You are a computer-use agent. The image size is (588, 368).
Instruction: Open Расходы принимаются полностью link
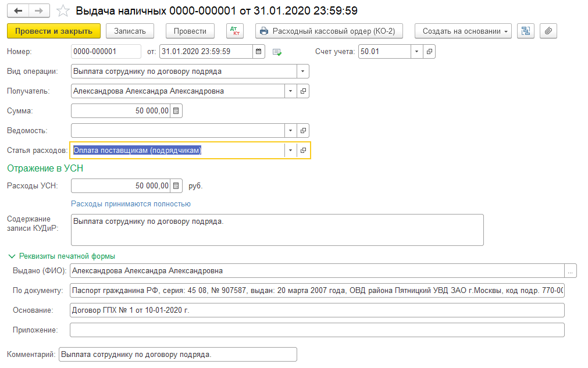(131, 204)
